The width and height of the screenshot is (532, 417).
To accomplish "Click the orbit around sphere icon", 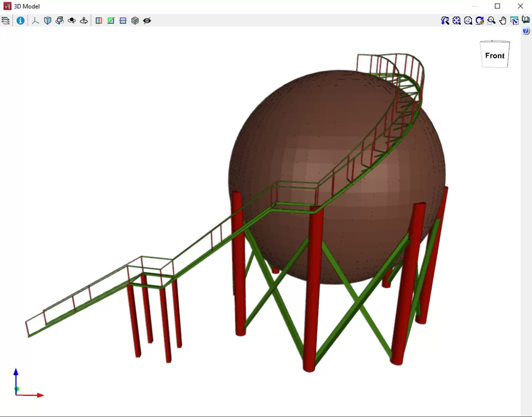I will tap(72, 21).
